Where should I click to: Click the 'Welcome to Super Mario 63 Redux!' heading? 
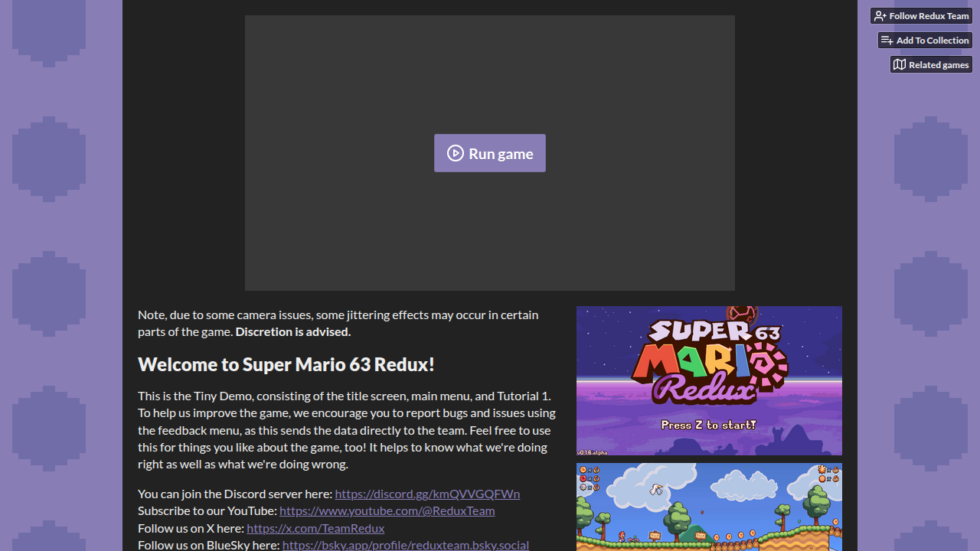coord(286,364)
